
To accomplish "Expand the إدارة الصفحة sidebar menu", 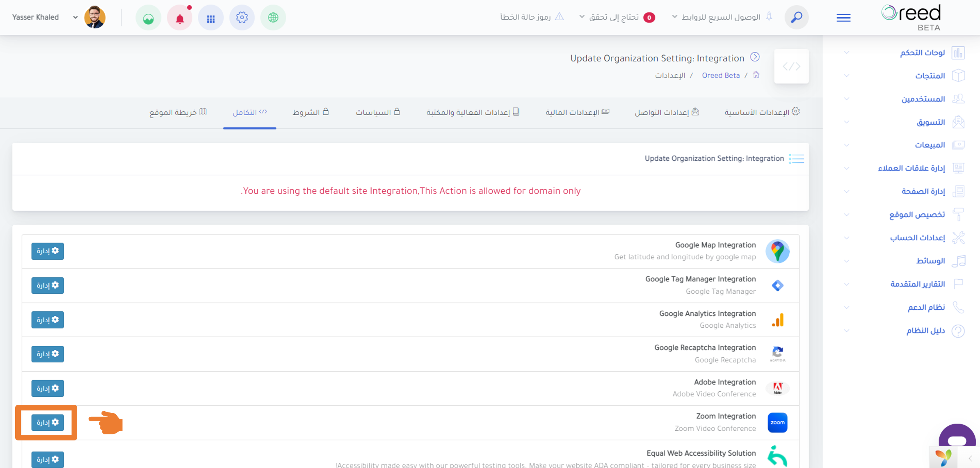I will point(903,191).
